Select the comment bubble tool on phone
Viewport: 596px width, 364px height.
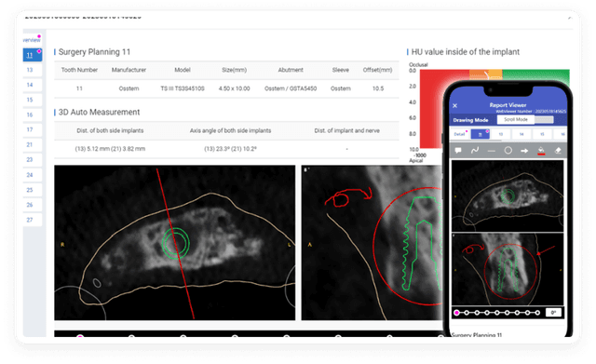[x=458, y=151]
